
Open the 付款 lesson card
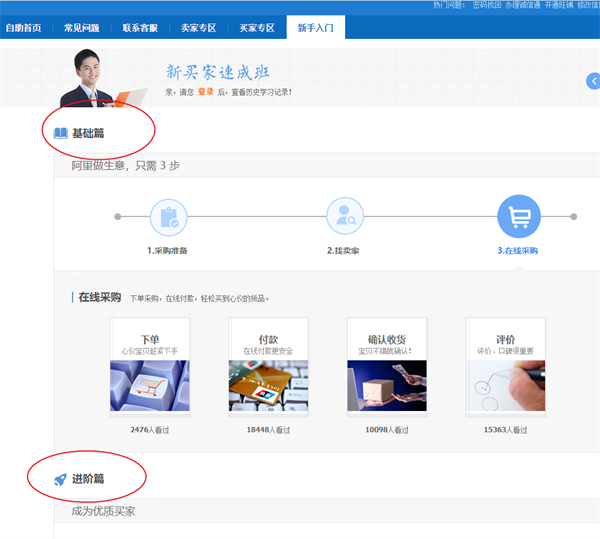coord(268,366)
